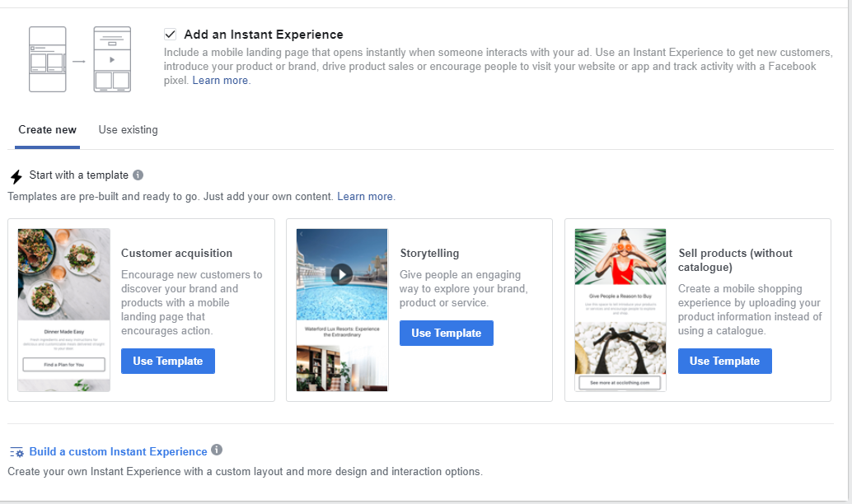Screen dimensions: 852x504
Task: Open Learn more link about Instant Experience pixel
Action: pos(221,81)
